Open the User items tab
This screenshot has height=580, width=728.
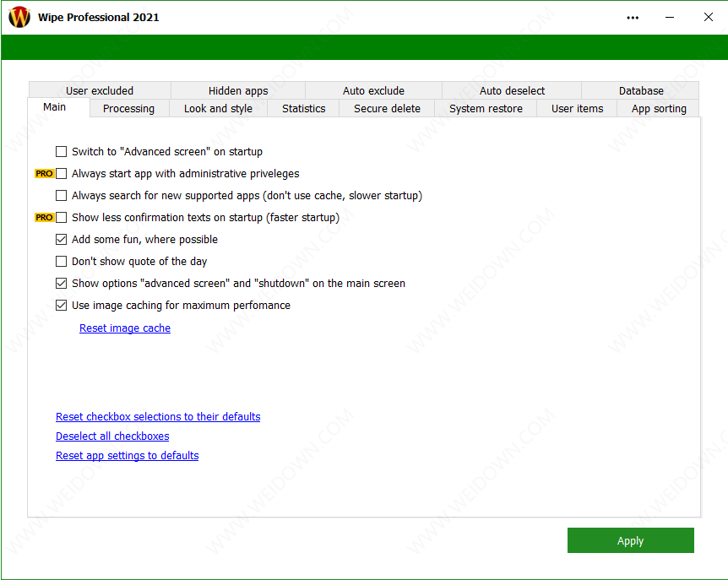577,109
